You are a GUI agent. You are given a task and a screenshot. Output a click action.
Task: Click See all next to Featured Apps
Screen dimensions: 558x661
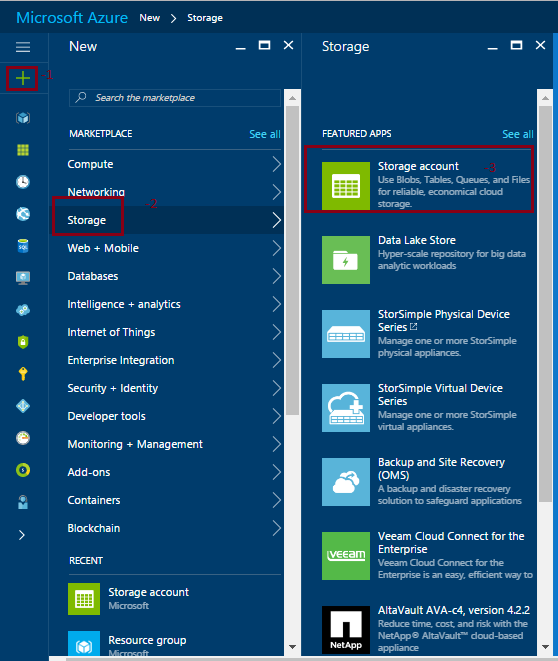518,134
